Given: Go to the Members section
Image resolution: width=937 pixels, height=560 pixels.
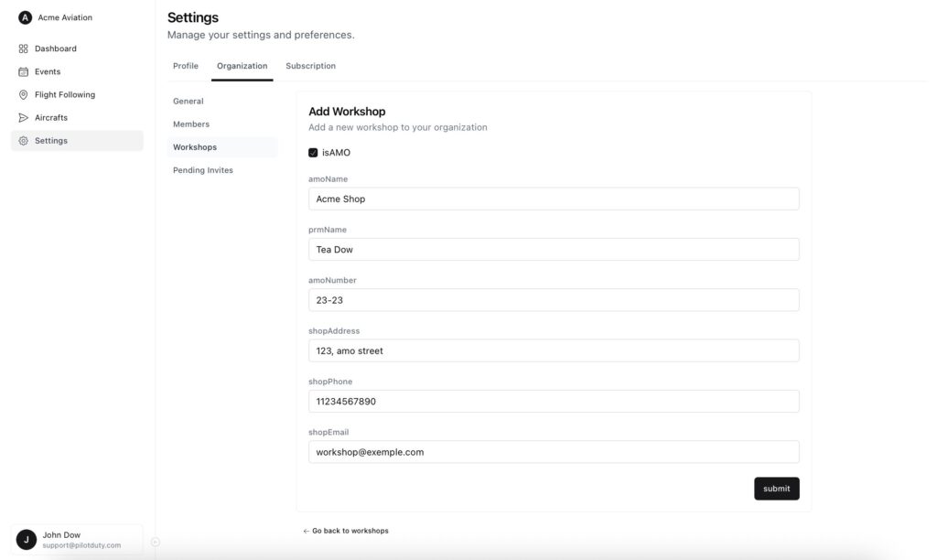Looking at the screenshot, I should pyautogui.click(x=191, y=124).
